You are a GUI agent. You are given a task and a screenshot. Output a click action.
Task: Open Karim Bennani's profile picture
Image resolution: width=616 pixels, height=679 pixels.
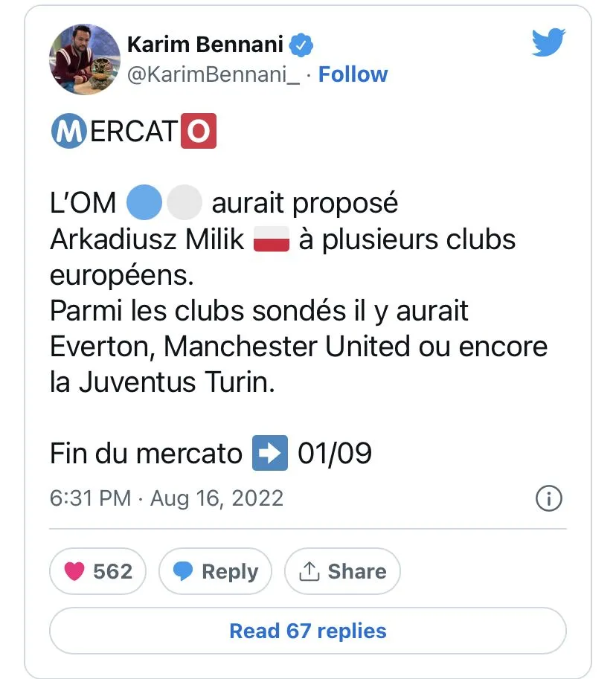[x=85, y=59]
